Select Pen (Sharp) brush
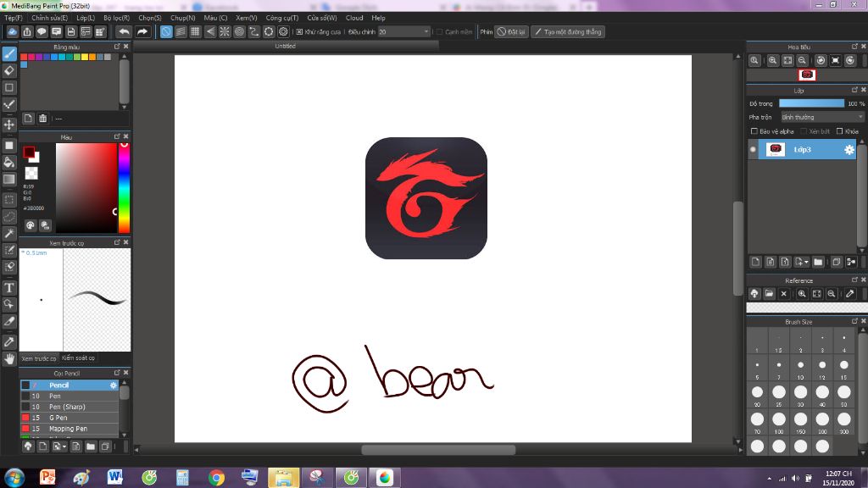 70,407
